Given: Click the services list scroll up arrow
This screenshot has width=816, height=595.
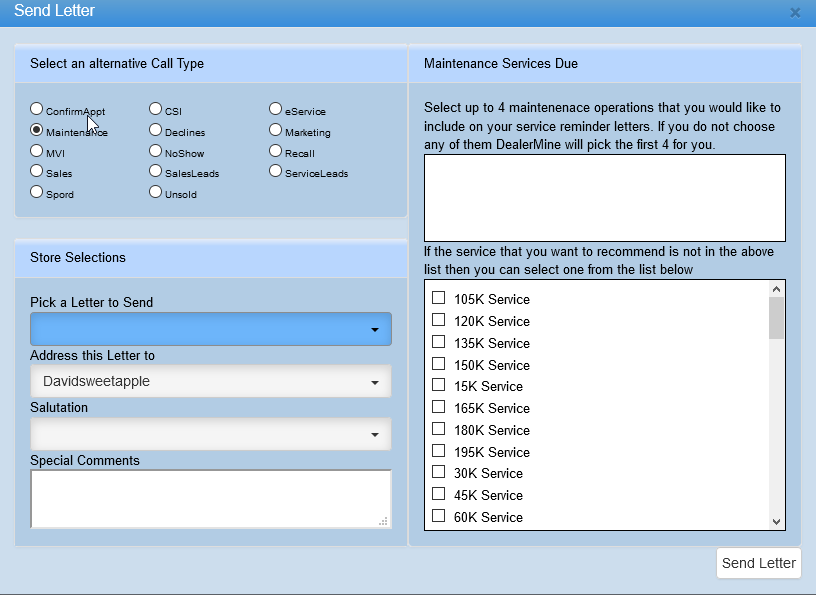Looking at the screenshot, I should click(776, 289).
